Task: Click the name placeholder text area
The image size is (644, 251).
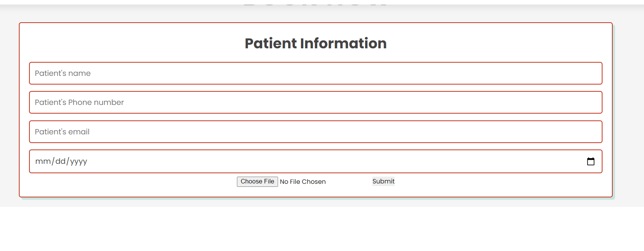Action: coord(63,73)
